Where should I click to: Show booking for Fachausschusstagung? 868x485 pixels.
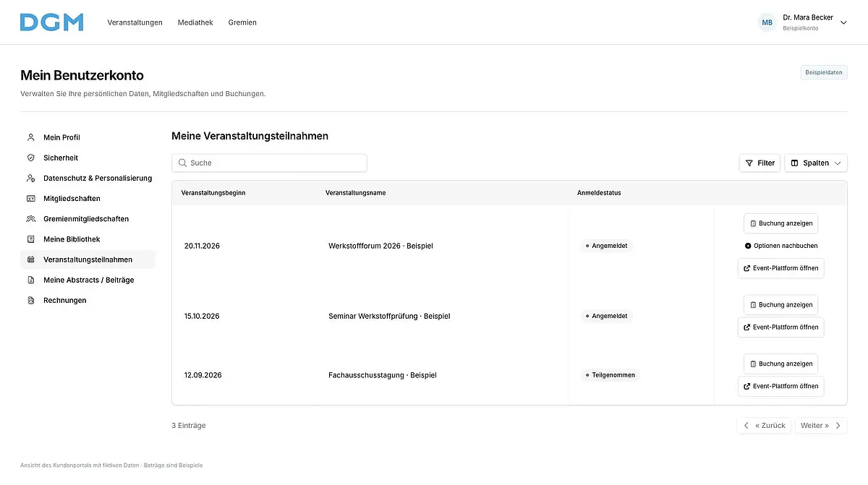click(780, 364)
